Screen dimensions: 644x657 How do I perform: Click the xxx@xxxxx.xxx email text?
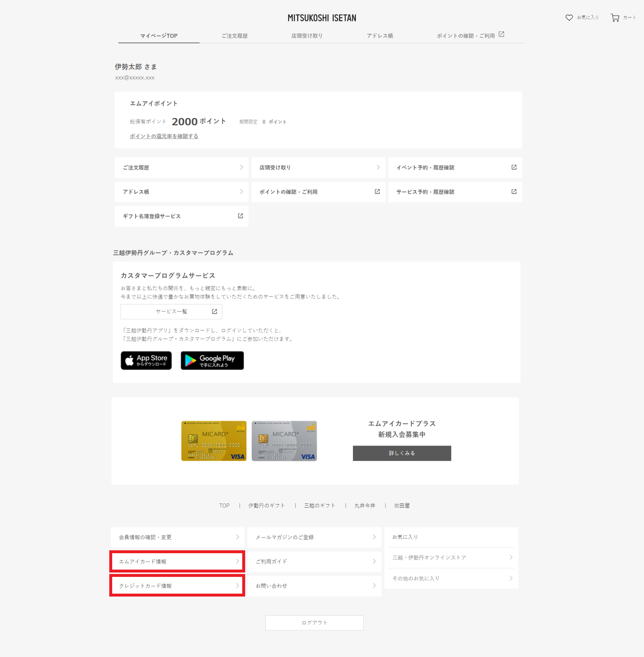pos(135,78)
